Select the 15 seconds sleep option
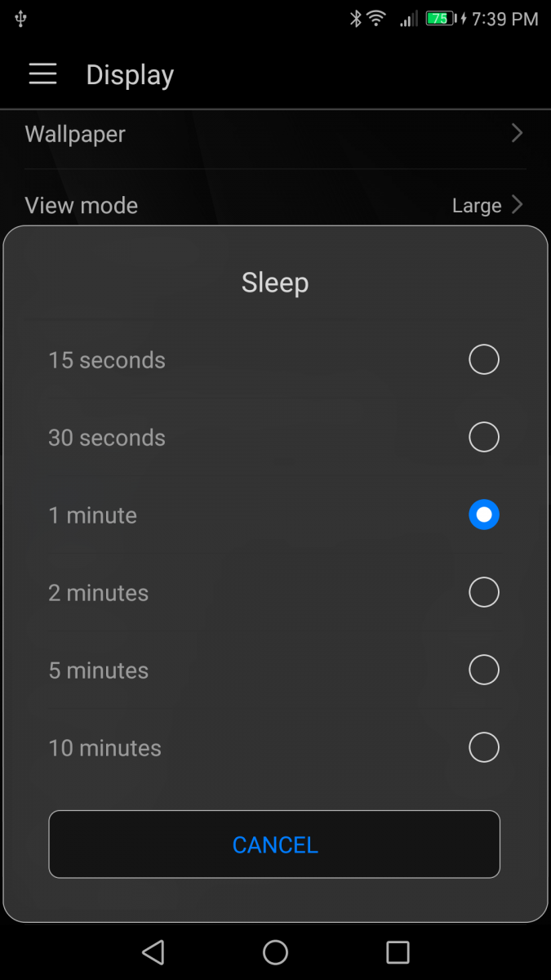 [x=484, y=359]
